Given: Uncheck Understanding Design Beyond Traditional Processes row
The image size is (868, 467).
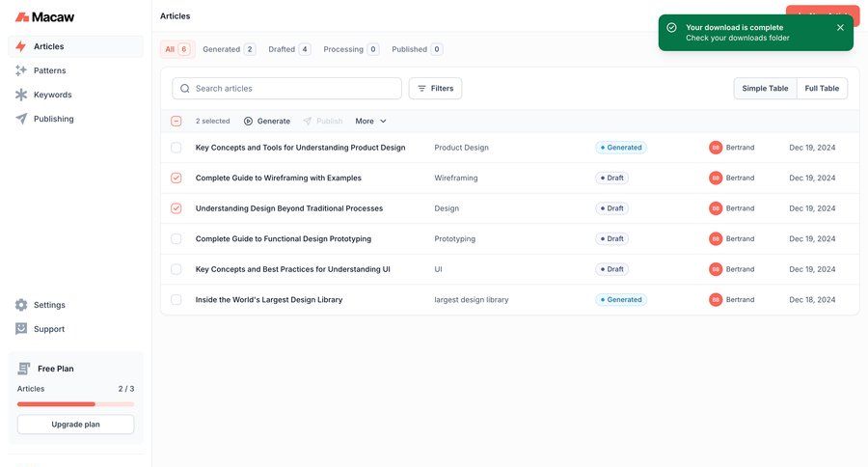Looking at the screenshot, I should (x=176, y=208).
